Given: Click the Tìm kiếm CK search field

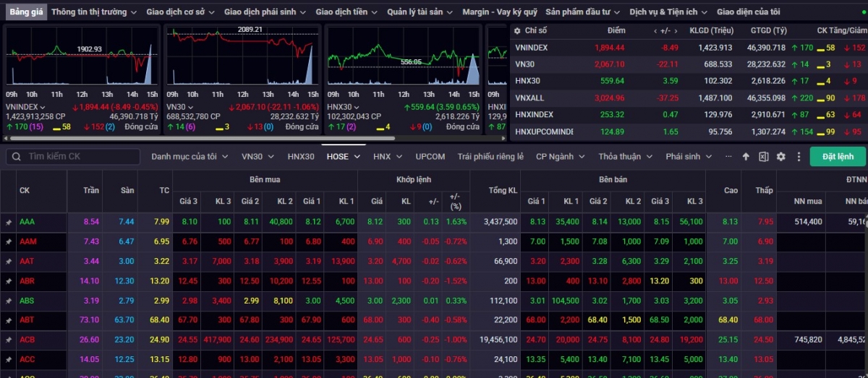Looking at the screenshot, I should 80,157.
